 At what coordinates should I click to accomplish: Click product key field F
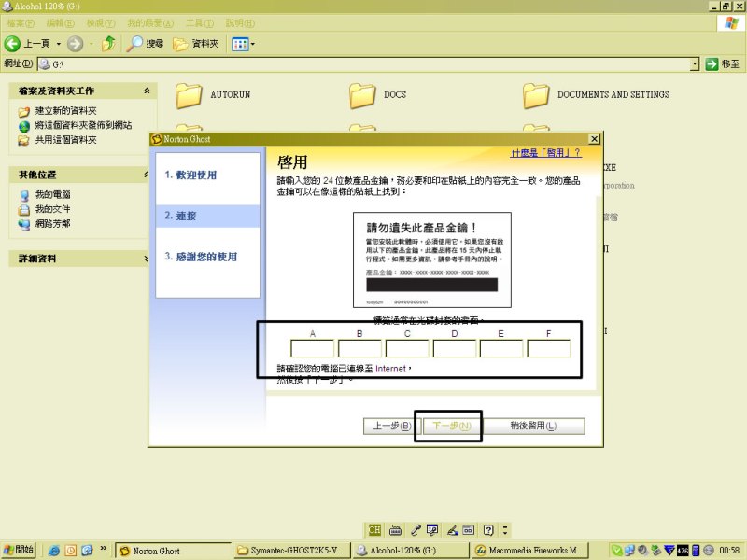(549, 348)
